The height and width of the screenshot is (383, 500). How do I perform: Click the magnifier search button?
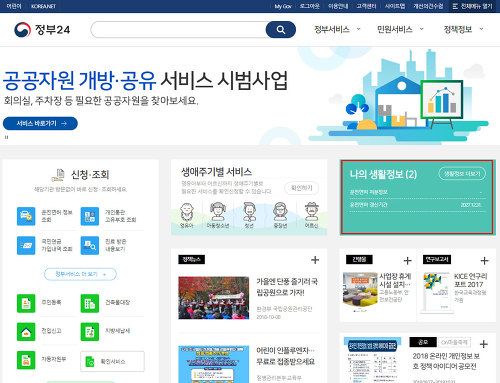pyautogui.click(x=281, y=30)
